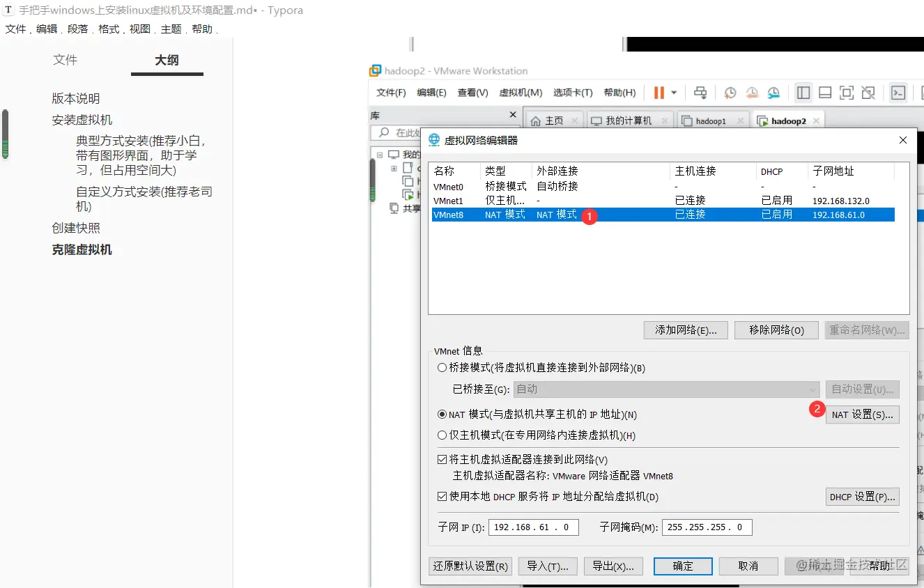Open the Snapshot Manager icon

click(x=774, y=92)
